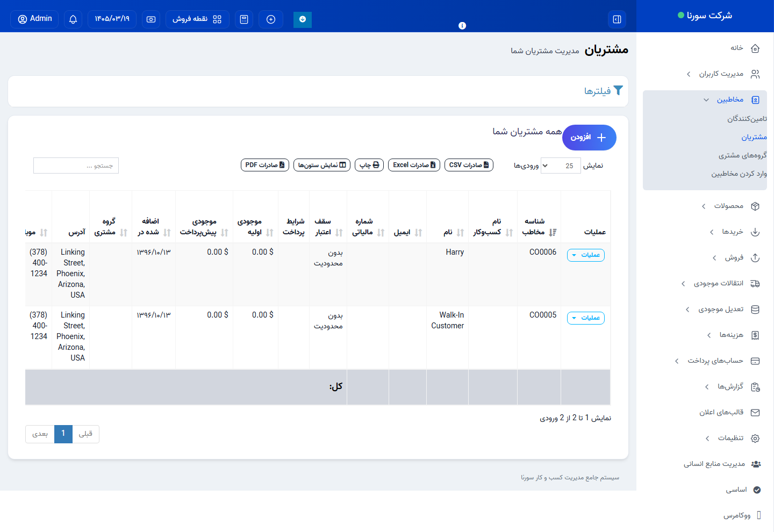774x532 pixels.
Task: Expand مدیریت کاربران submenu chevron
Action: 689,74
